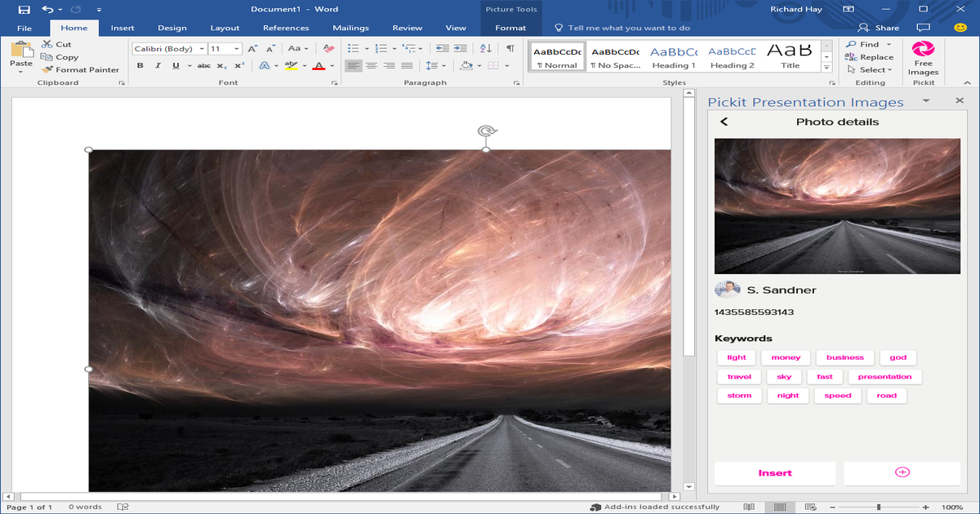Click the Read Mode view icon
The image size is (980, 514).
pyautogui.click(x=748, y=506)
